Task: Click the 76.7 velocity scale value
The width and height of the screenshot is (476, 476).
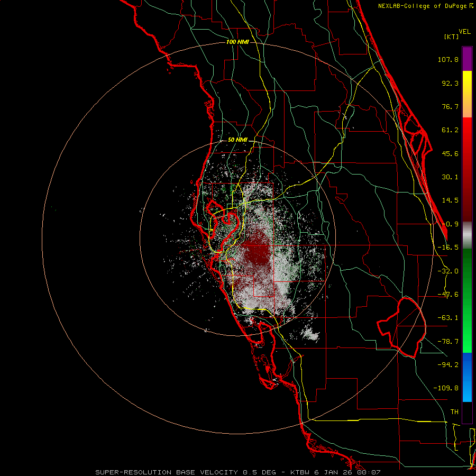Action: pyautogui.click(x=450, y=106)
